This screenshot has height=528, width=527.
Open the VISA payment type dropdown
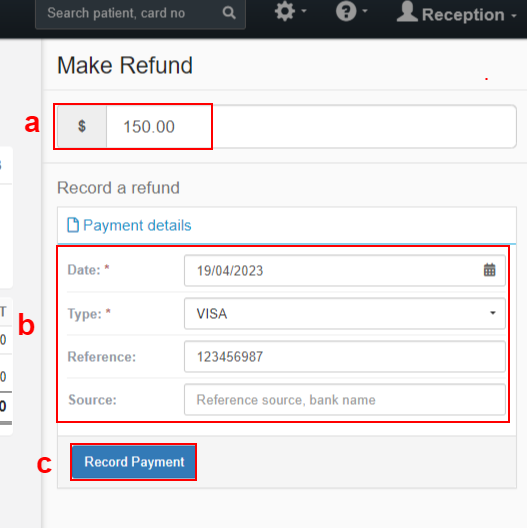pyautogui.click(x=344, y=314)
